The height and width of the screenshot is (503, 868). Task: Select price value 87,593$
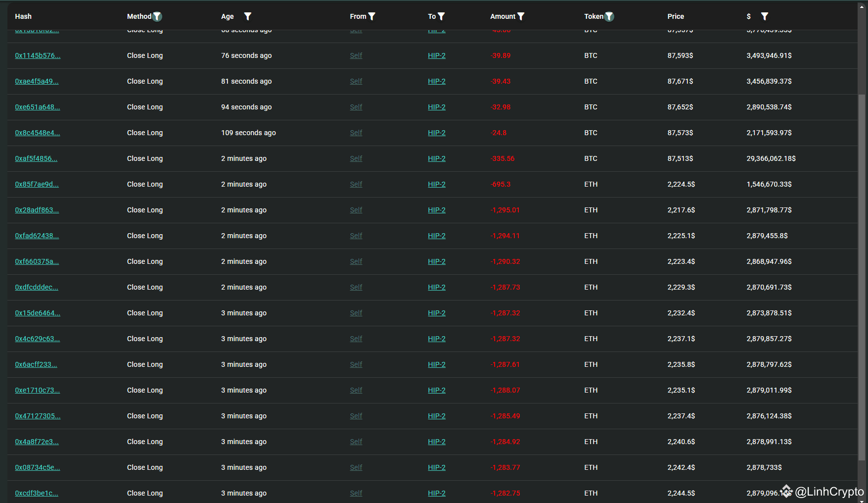[x=680, y=55]
